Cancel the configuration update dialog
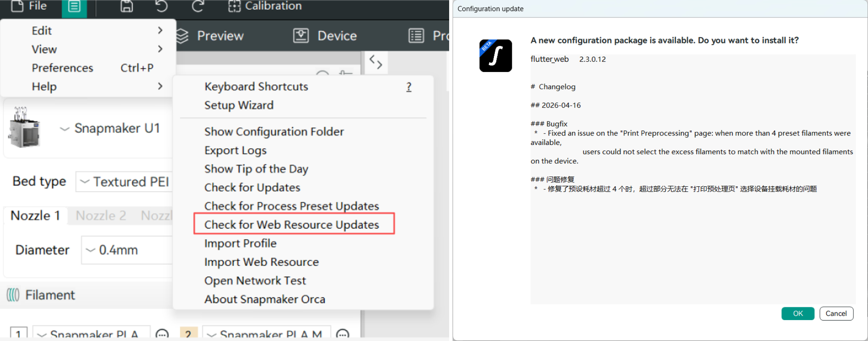Image resolution: width=868 pixels, height=341 pixels. coord(836,313)
